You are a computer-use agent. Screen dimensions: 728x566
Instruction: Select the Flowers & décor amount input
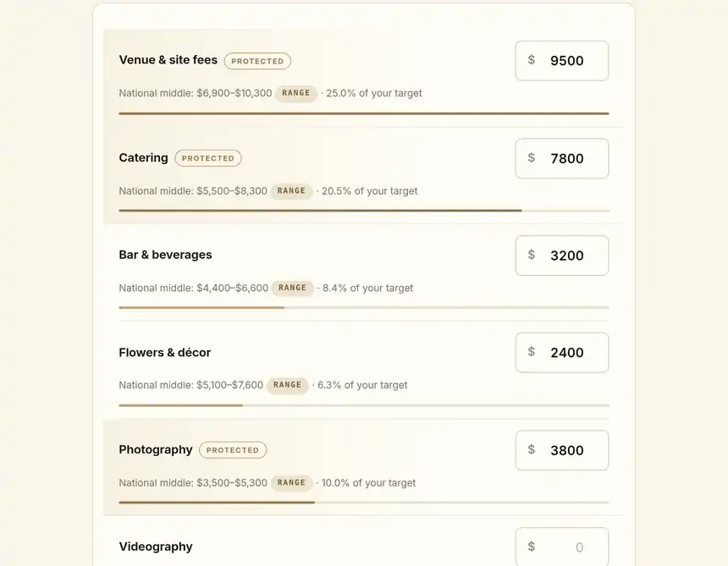[x=562, y=353]
